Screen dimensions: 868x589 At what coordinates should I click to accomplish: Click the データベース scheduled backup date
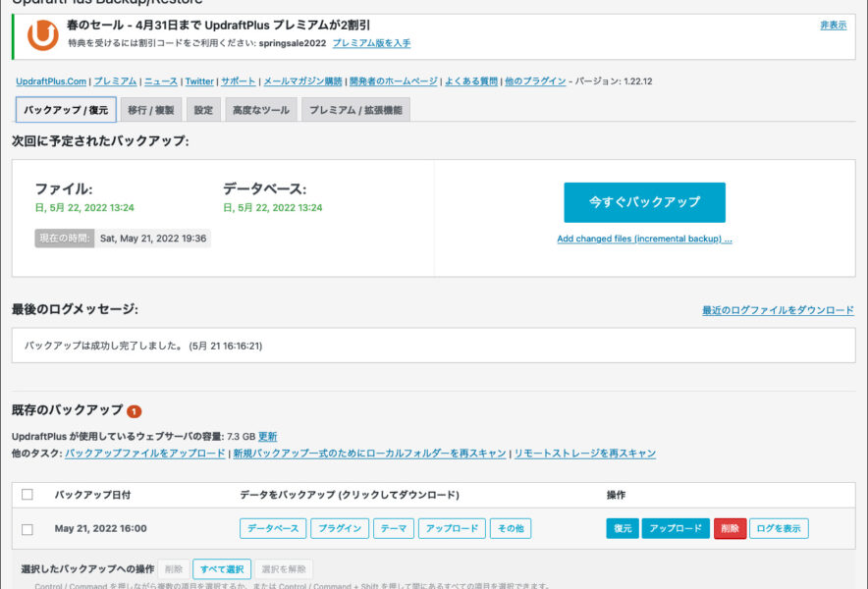pos(272,207)
